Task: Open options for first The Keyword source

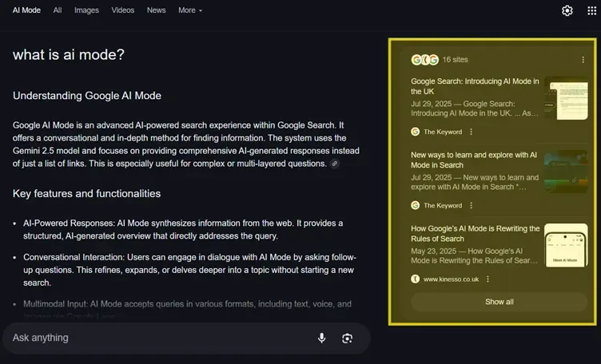Action: pyautogui.click(x=471, y=132)
